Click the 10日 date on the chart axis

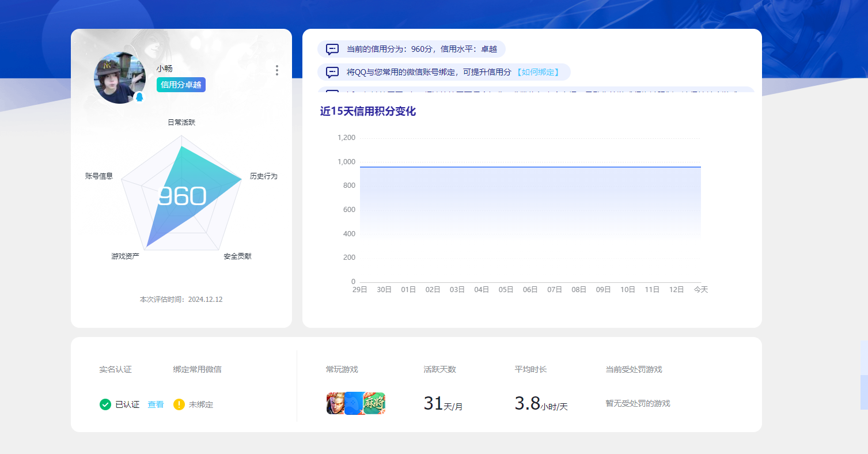(628, 290)
